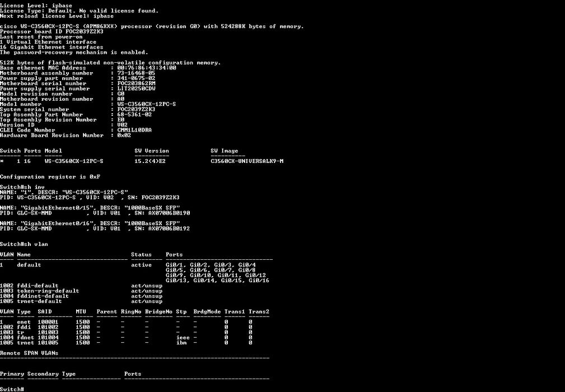Click the 'License Level: ipbase' line
This screenshot has height=392, width=565.
pos(36,6)
